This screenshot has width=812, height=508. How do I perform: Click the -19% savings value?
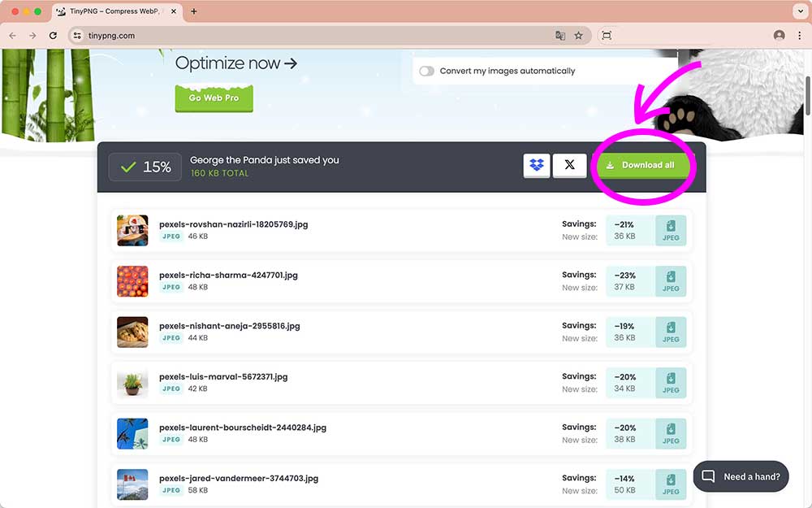pos(624,327)
